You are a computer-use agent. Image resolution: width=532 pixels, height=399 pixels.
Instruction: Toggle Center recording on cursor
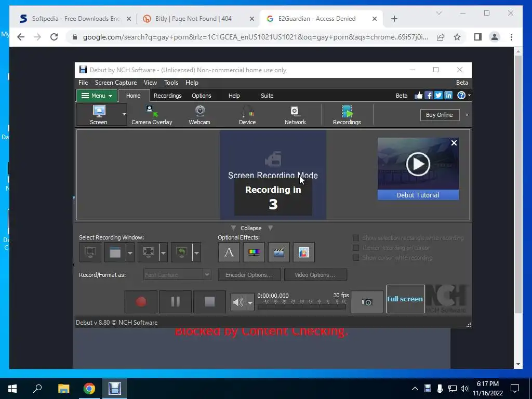point(356,248)
